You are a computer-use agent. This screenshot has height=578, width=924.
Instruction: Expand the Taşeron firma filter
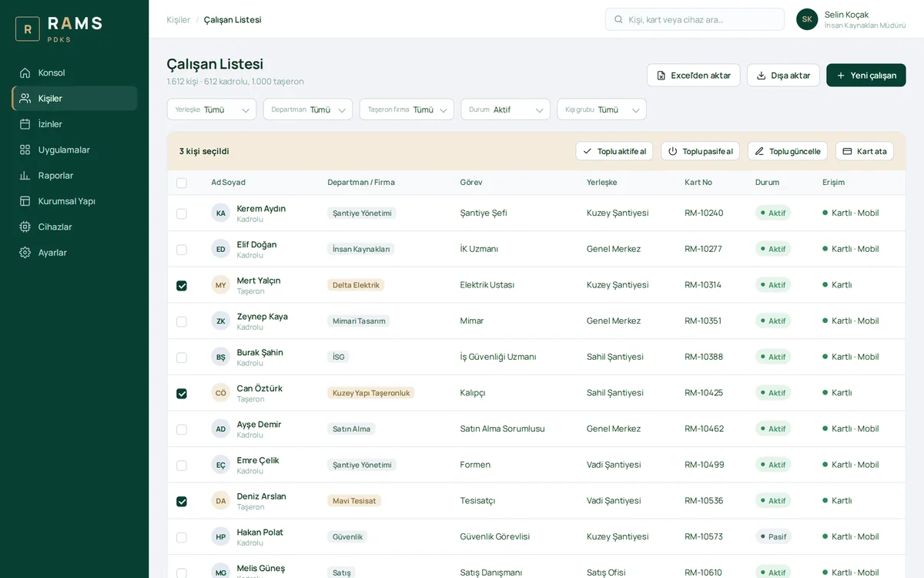click(x=407, y=109)
